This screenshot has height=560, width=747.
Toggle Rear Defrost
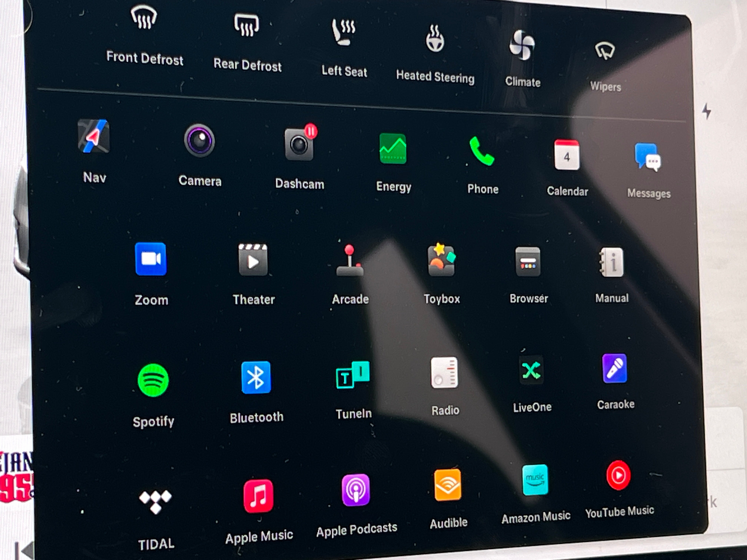pos(247,25)
